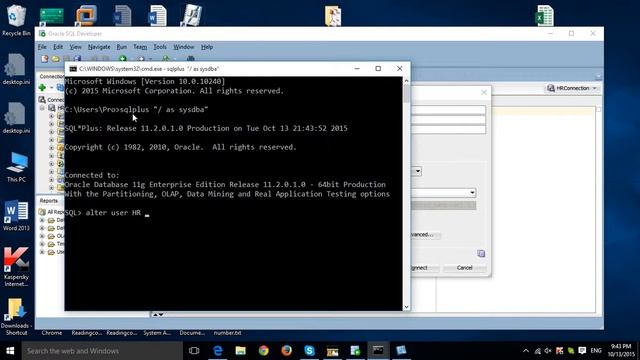The height and width of the screenshot is (360, 640).
Task: Open the Navigate menu in SQL Developer
Action: coord(99,47)
